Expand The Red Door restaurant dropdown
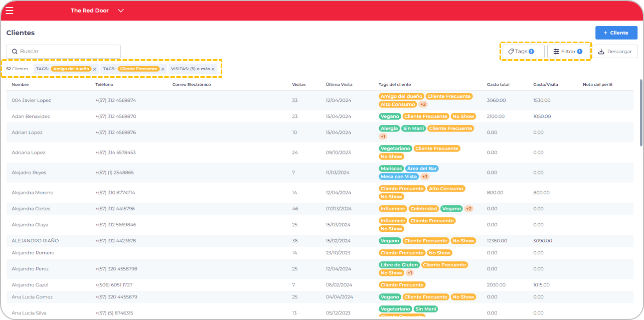The width and height of the screenshot is (644, 320). pos(120,11)
